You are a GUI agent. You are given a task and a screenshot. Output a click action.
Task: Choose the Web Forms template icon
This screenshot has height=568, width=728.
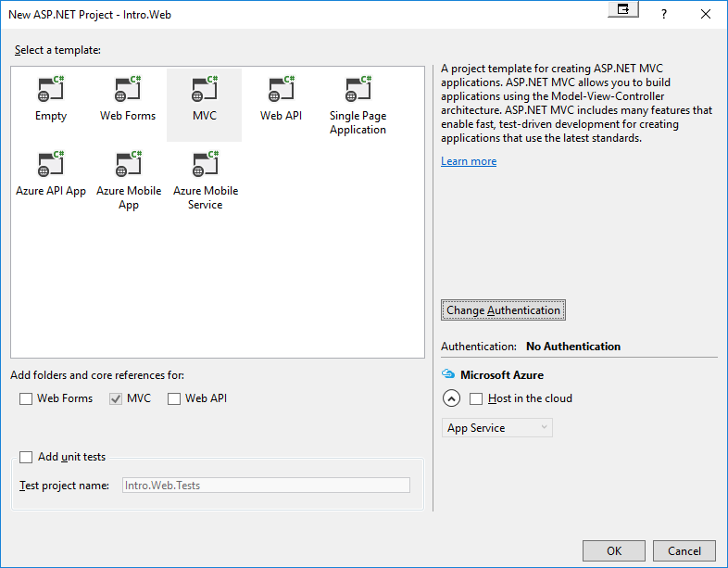(128, 89)
